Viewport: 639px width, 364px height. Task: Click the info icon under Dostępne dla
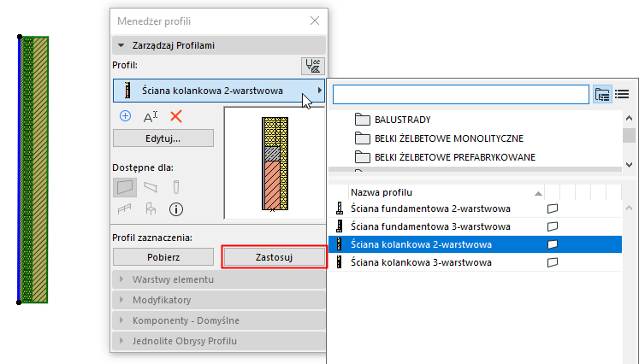tap(176, 208)
